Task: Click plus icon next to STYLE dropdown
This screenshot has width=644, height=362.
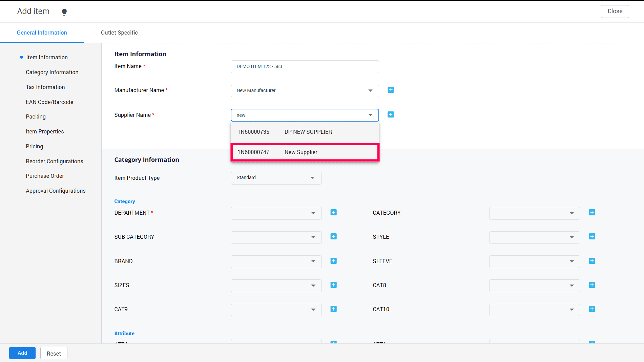Action: pyautogui.click(x=592, y=237)
